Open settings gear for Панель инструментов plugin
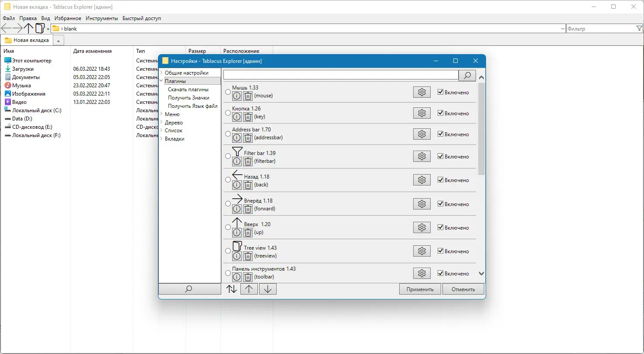The height and width of the screenshot is (354, 644). click(x=421, y=273)
